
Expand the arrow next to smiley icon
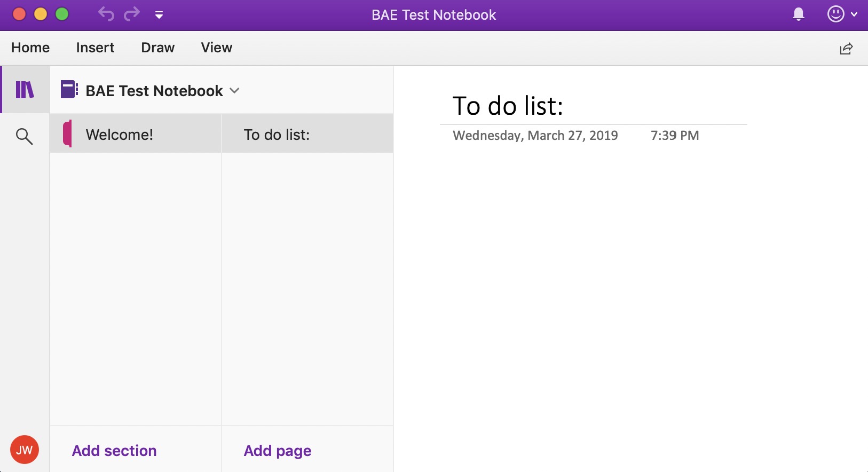(x=854, y=15)
